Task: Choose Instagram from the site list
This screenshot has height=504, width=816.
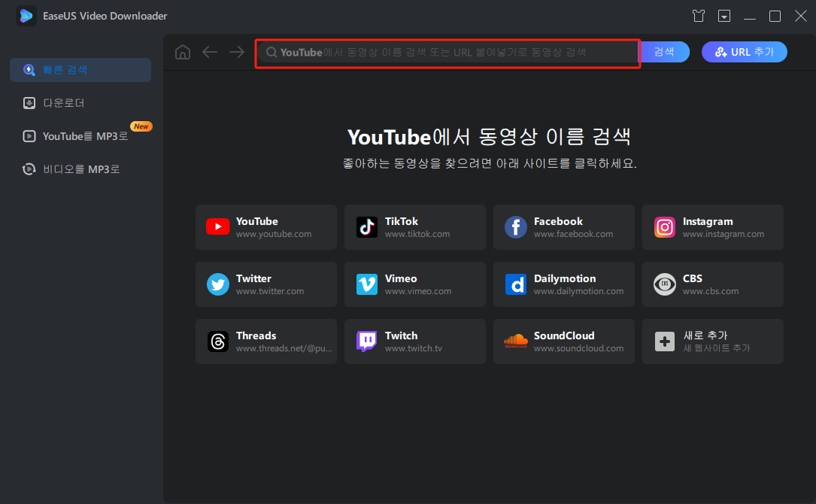Action: tap(712, 227)
